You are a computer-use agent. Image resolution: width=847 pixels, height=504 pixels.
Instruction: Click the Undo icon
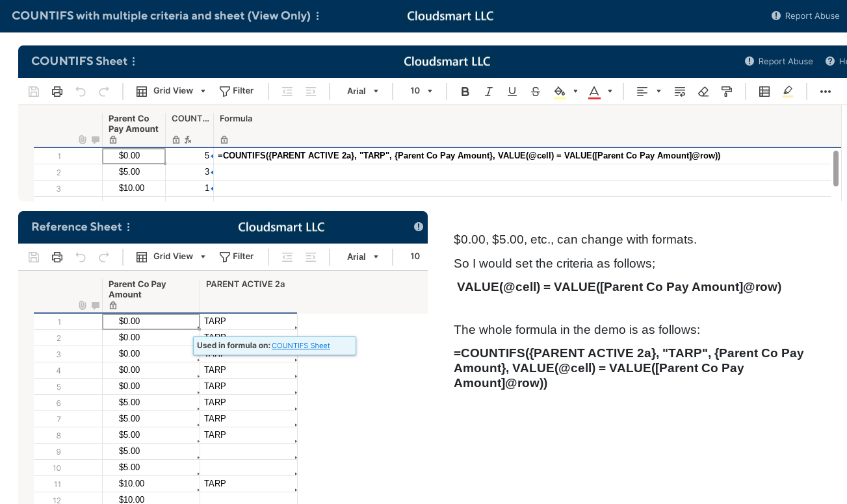point(79,91)
